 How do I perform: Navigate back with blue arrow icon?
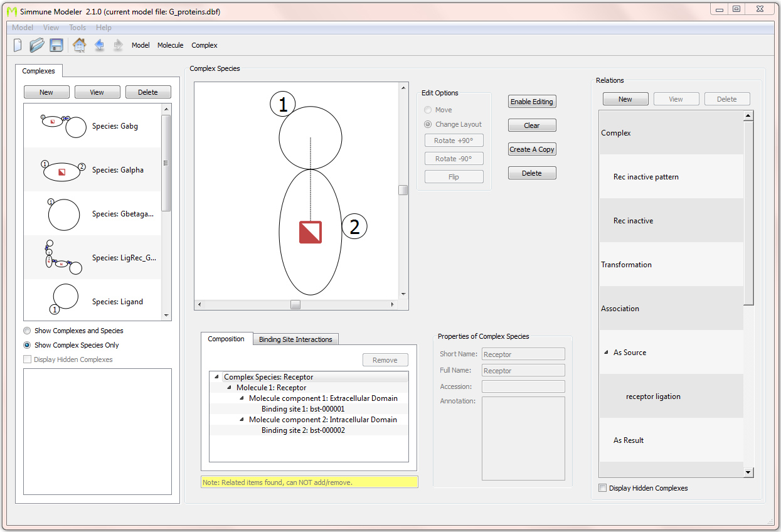point(99,45)
